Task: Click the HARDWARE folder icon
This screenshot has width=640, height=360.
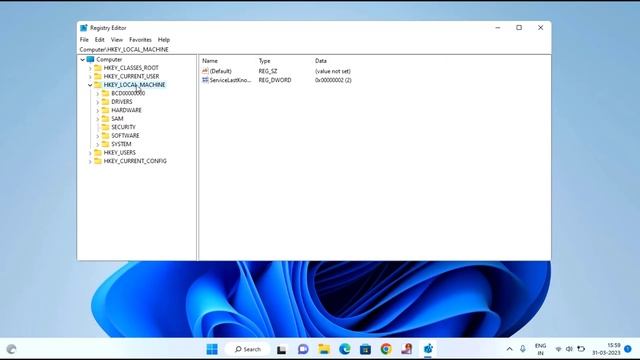Action: pyautogui.click(x=105, y=110)
